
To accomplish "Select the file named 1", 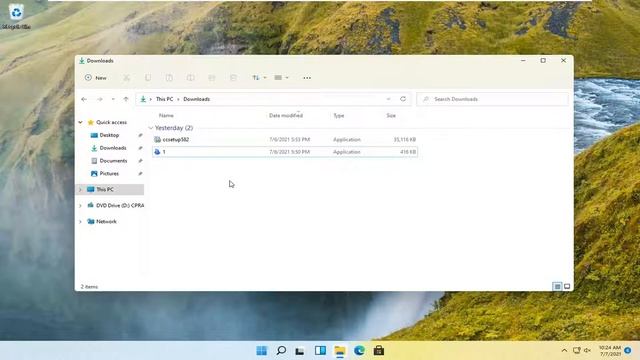I will click(284, 152).
